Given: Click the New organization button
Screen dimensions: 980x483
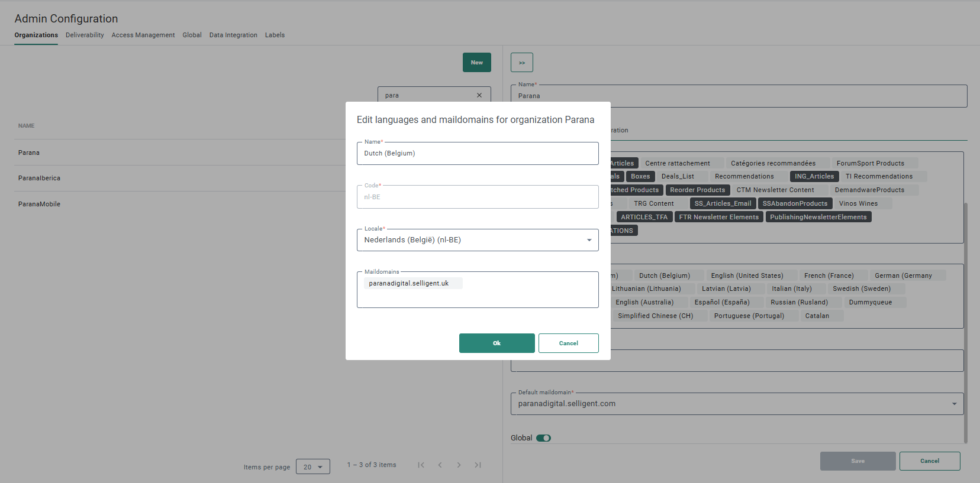Looking at the screenshot, I should pyautogui.click(x=476, y=63).
